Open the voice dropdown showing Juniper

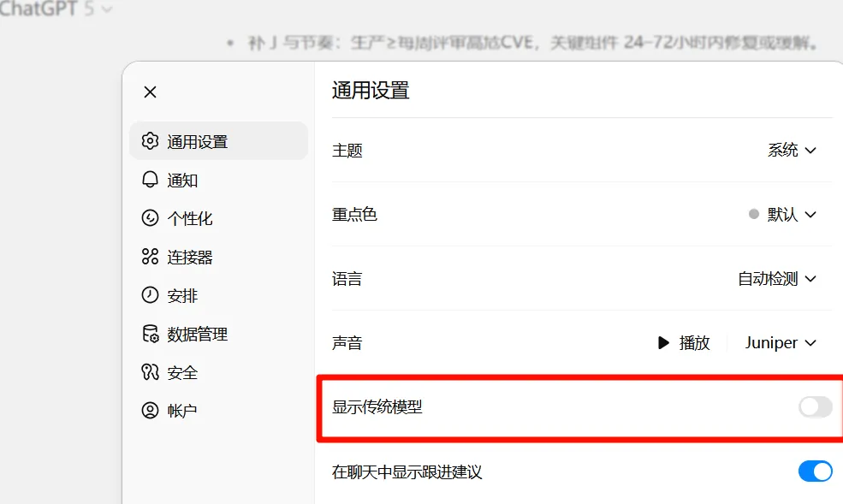[781, 342]
